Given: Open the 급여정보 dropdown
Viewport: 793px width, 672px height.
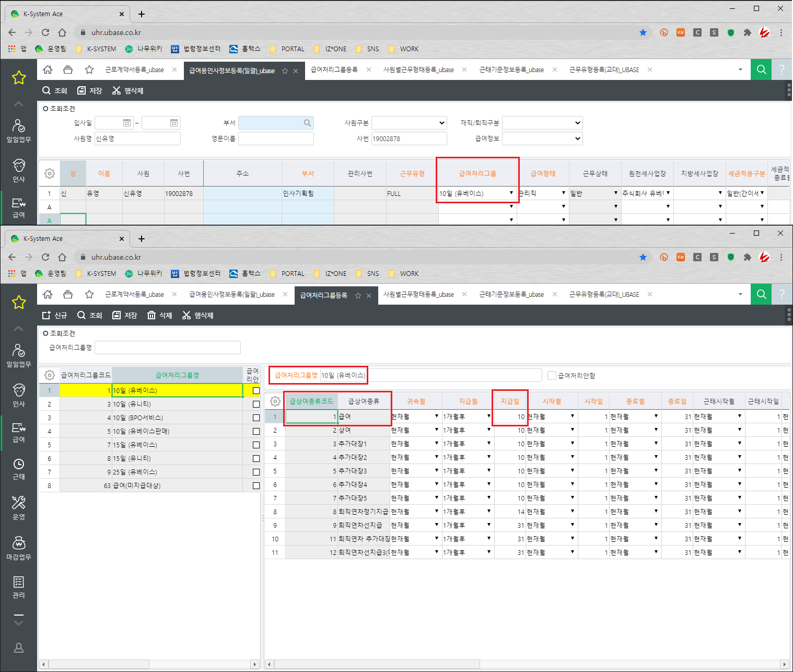Looking at the screenshot, I should pyautogui.click(x=542, y=138).
